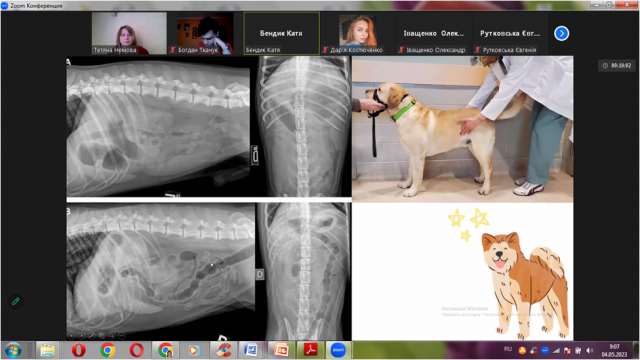Open Chrome with profile avatar on taskbar
This screenshot has height=360, width=640.
click(165, 350)
